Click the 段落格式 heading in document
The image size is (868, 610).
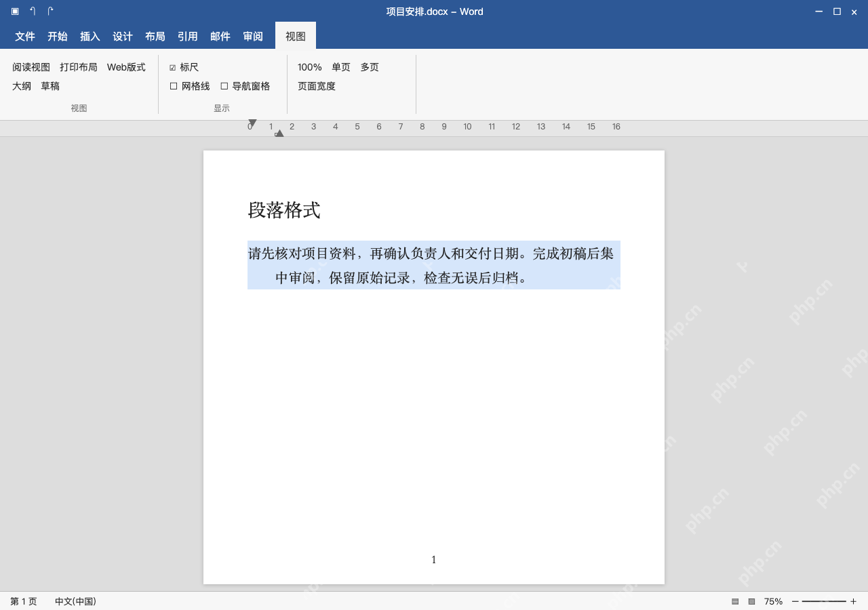pos(284,210)
